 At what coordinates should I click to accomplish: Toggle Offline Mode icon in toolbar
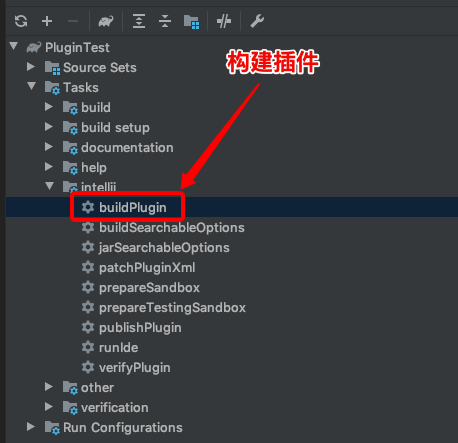click(224, 21)
